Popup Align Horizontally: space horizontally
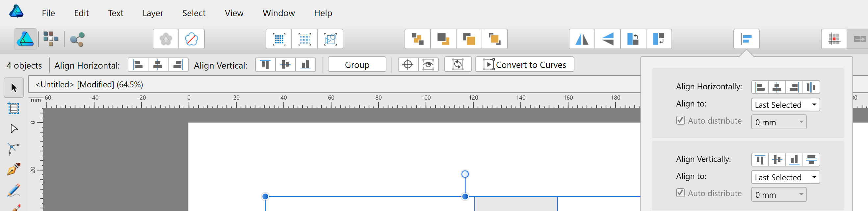The width and height of the screenshot is (868, 211). tap(811, 87)
